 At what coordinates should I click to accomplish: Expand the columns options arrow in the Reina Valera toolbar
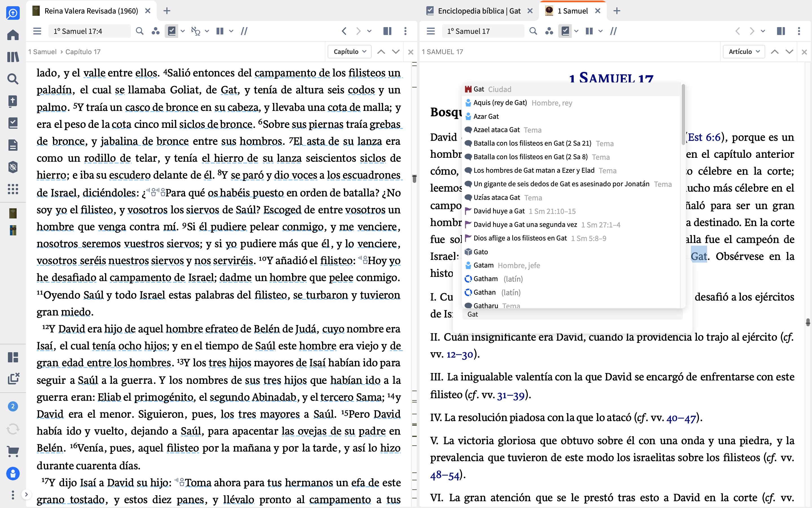coord(231,31)
